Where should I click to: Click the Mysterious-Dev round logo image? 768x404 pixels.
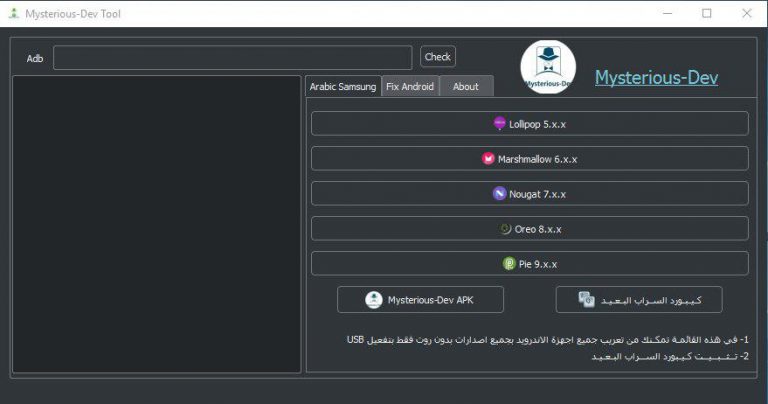pos(548,67)
